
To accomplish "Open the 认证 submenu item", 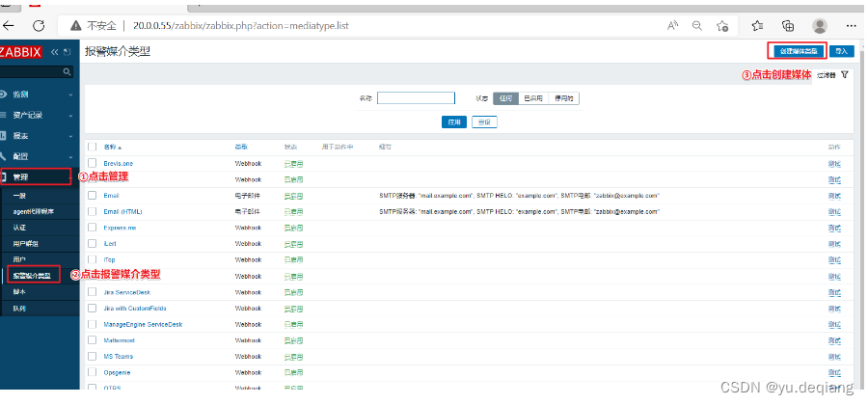I will [x=20, y=228].
